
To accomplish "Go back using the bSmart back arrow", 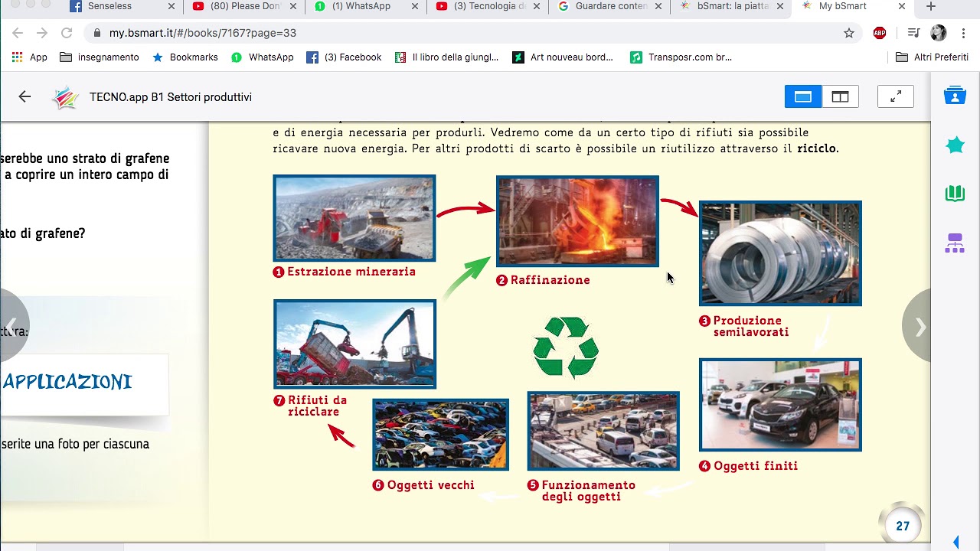I will pos(24,96).
